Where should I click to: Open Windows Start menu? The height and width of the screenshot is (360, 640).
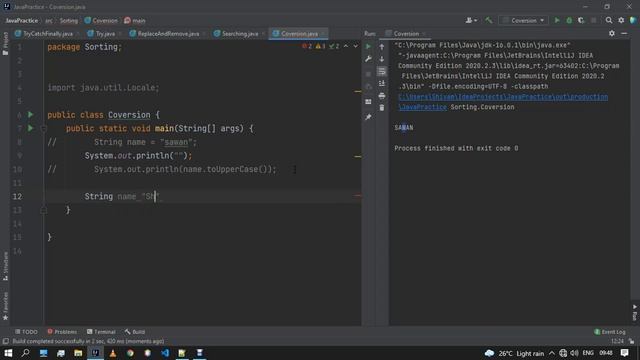pos(8,353)
